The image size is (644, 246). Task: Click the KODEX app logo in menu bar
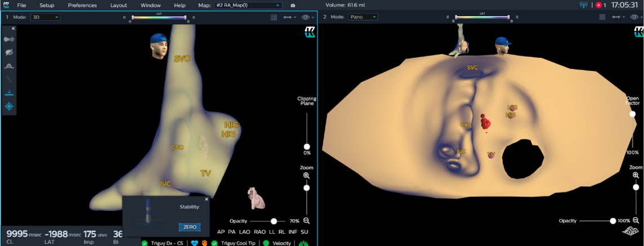pos(6,5)
